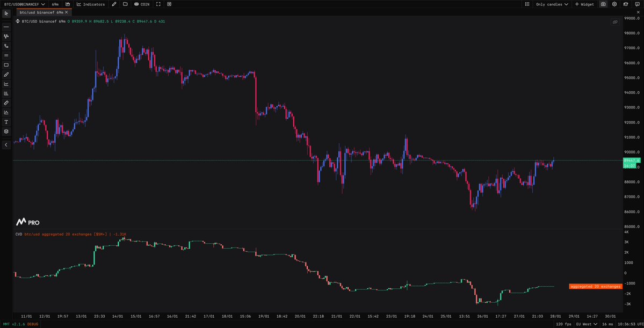
Task: Click the 16 ms latency indicator
Action: coord(607,324)
